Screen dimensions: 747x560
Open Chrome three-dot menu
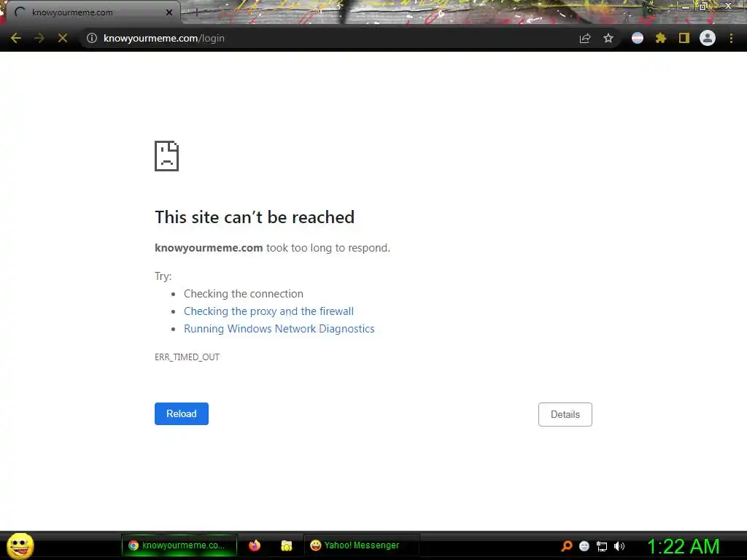pyautogui.click(x=731, y=38)
